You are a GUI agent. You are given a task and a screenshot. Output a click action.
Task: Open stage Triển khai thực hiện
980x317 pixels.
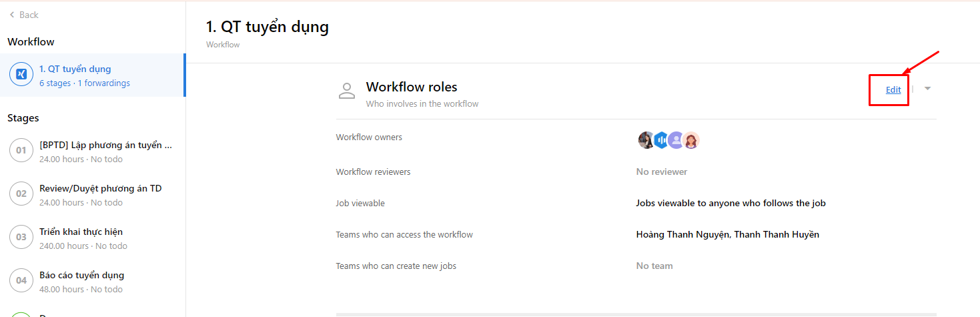pyautogui.click(x=81, y=232)
